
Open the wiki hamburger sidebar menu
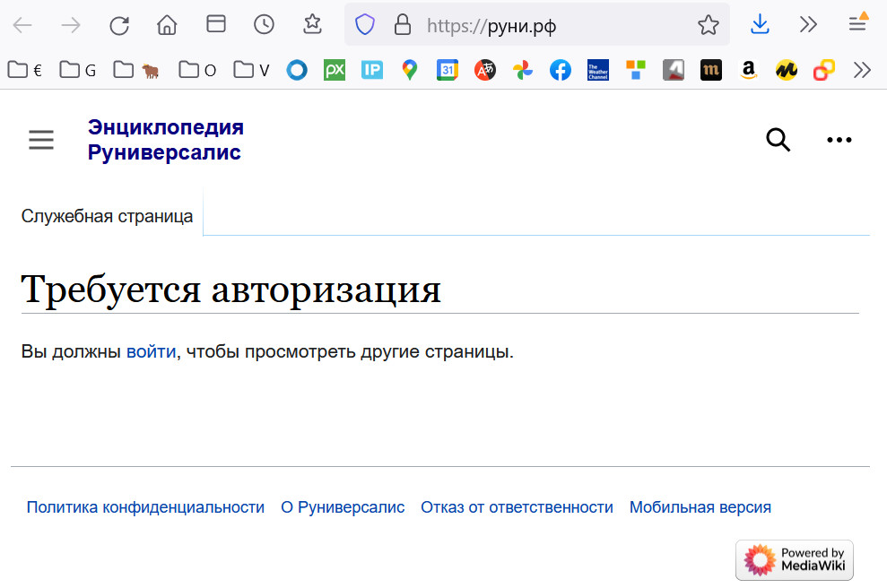tap(41, 140)
